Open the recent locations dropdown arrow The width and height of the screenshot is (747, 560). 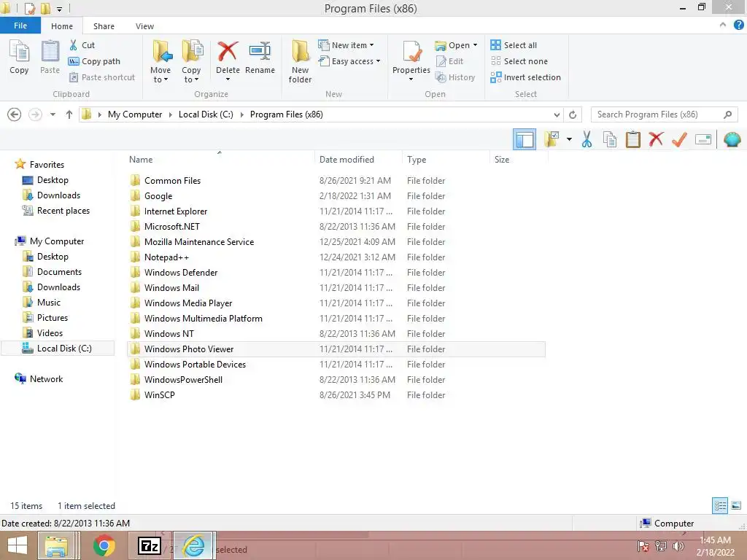coord(53,114)
